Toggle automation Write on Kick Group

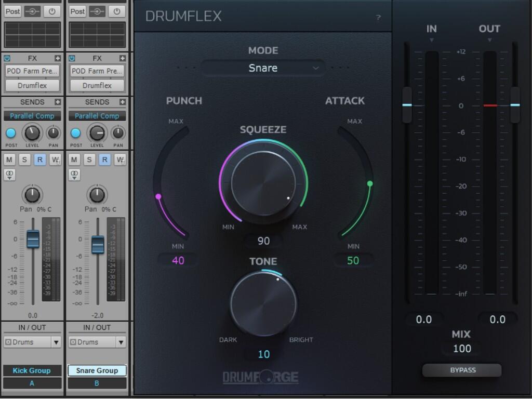tap(55, 160)
